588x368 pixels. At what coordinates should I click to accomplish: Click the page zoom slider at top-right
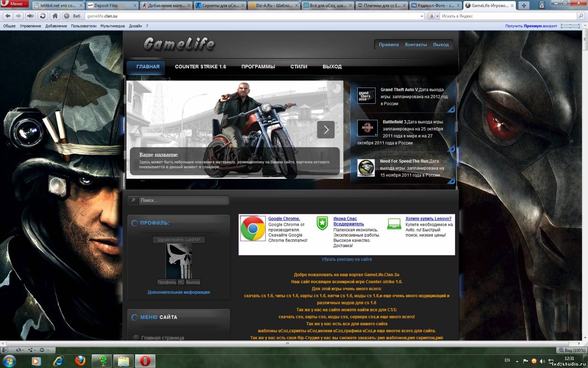(x=570, y=26)
